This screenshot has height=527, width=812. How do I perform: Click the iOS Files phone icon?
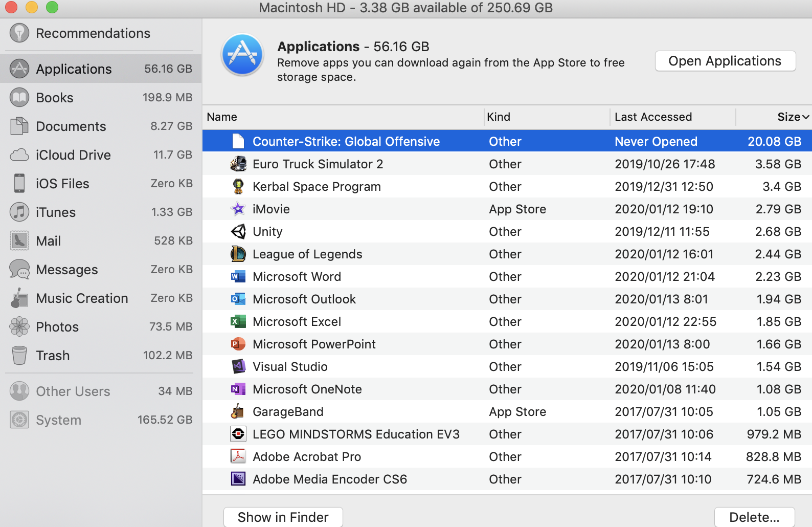click(x=19, y=183)
